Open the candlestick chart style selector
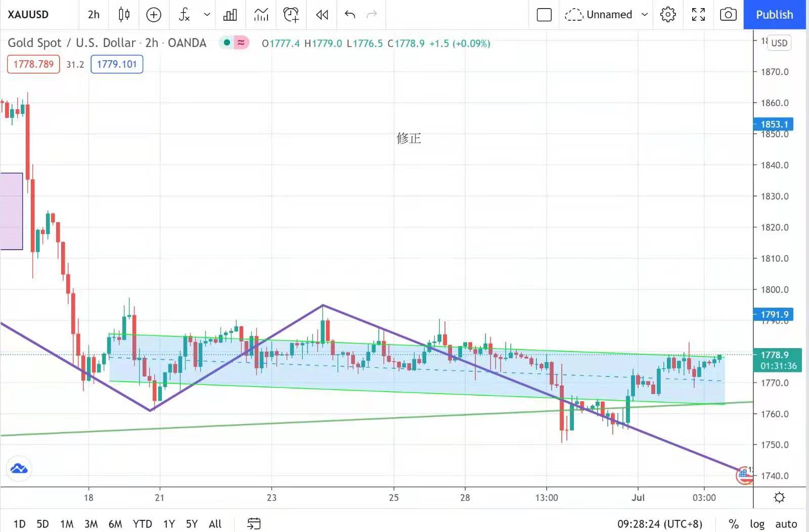 click(124, 15)
